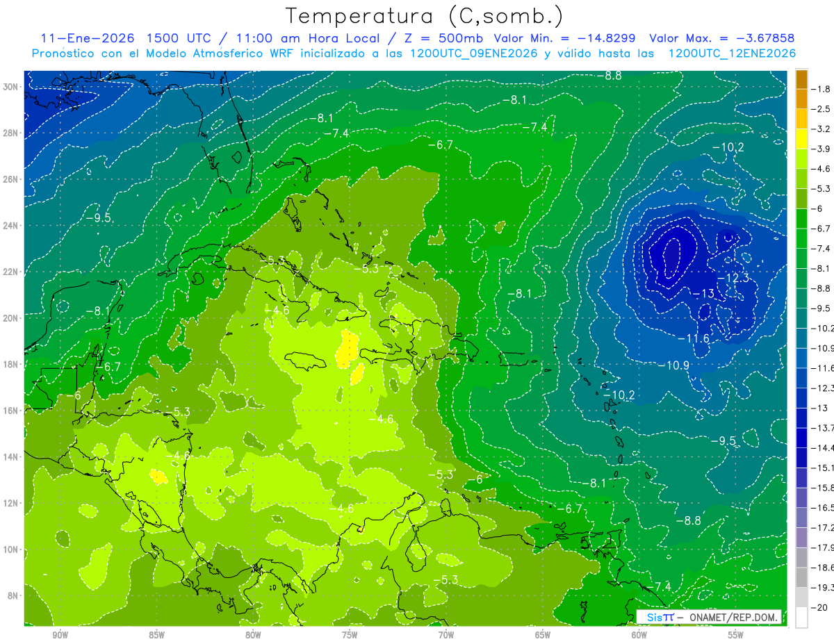Click the "-12.3" contour label inside the cold pool
This screenshot has height=644, width=834.
(733, 278)
